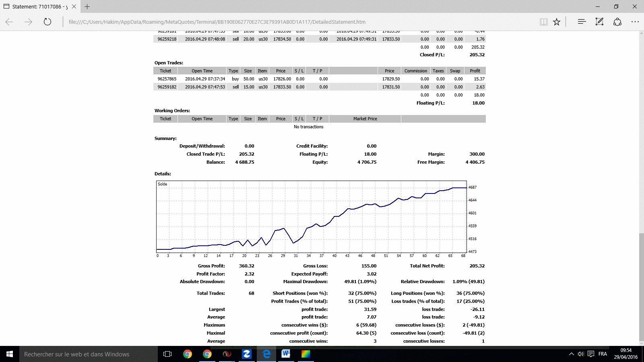
Task: Click the FRA language indicator
Action: [x=603, y=354]
